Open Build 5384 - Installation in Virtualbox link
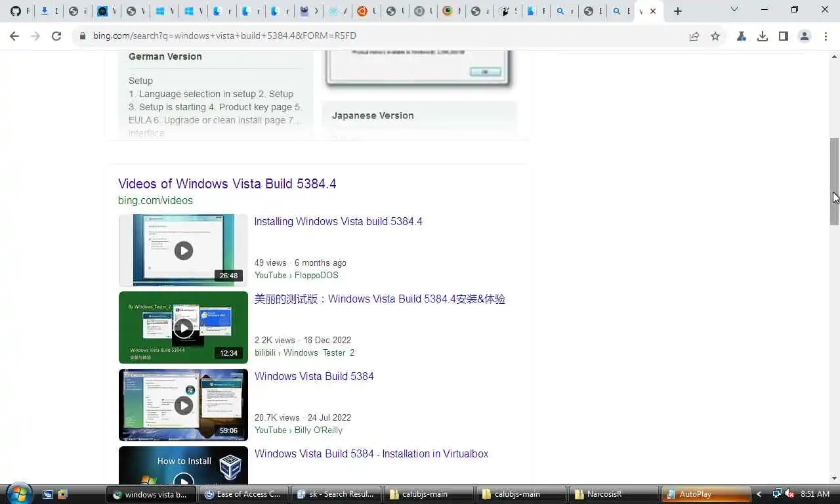840x504 pixels. pyautogui.click(x=371, y=454)
